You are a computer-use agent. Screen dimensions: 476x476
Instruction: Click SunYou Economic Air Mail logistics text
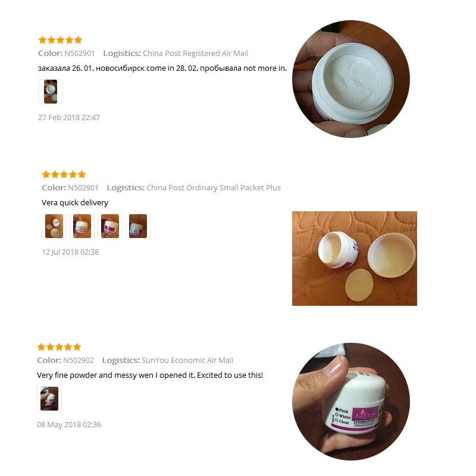[187, 360]
